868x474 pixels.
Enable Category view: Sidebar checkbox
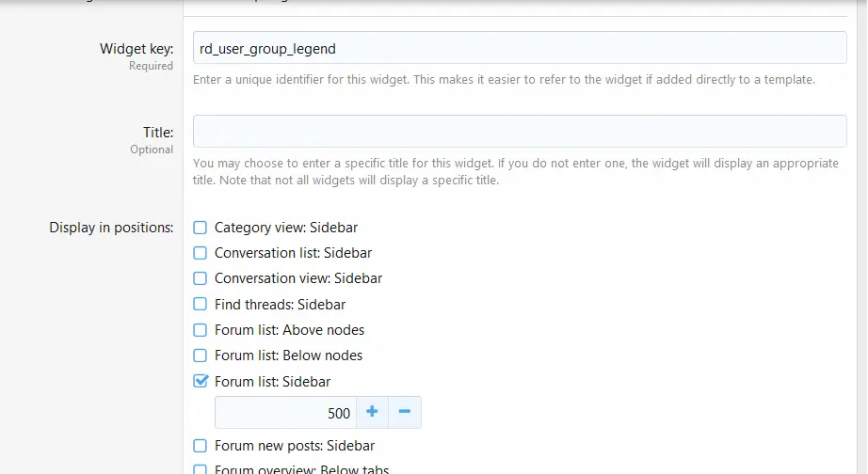(x=200, y=228)
